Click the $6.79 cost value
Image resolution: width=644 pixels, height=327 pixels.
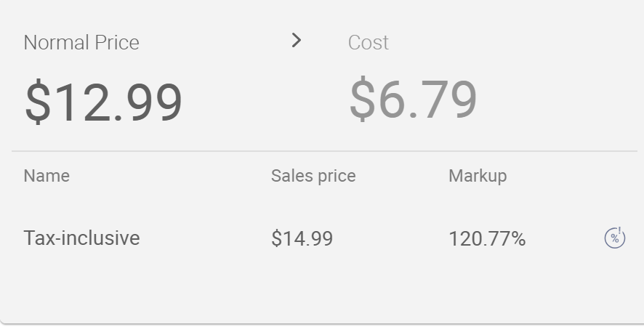point(413,99)
